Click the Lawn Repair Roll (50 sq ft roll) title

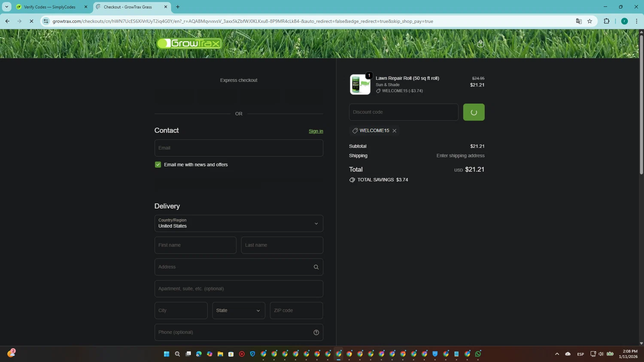407,78
